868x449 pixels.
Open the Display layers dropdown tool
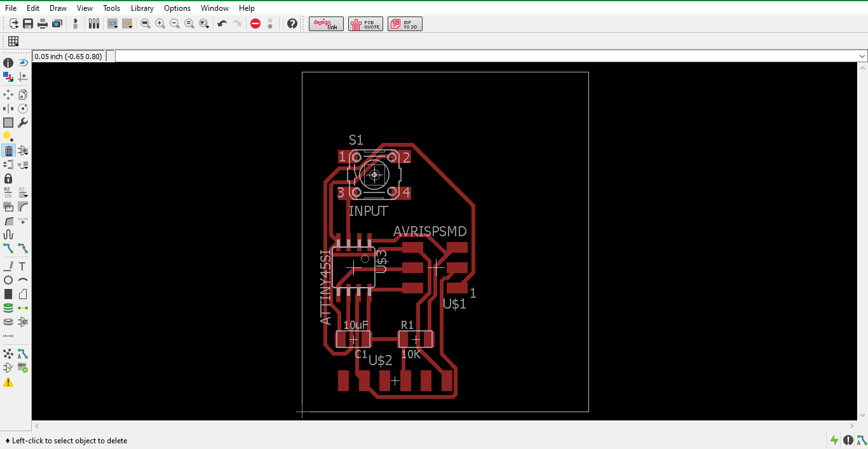[8, 77]
